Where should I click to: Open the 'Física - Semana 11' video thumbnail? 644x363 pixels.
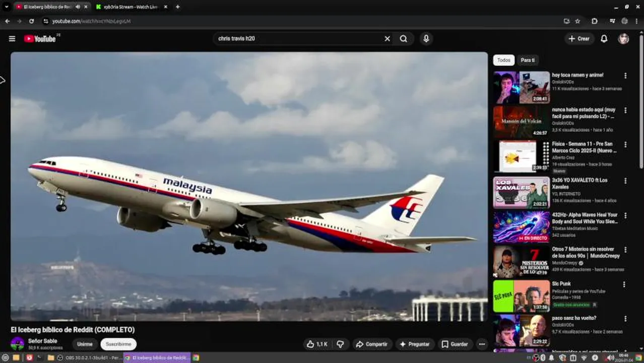coord(522,157)
